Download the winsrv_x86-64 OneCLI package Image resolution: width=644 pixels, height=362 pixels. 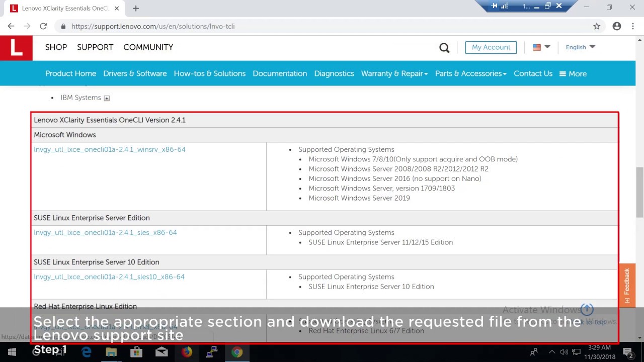coord(110,149)
